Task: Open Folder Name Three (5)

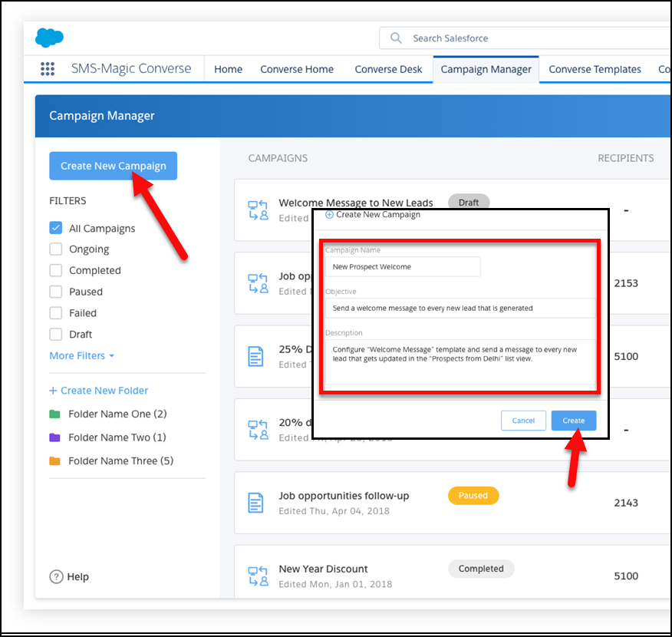Action: (x=121, y=461)
